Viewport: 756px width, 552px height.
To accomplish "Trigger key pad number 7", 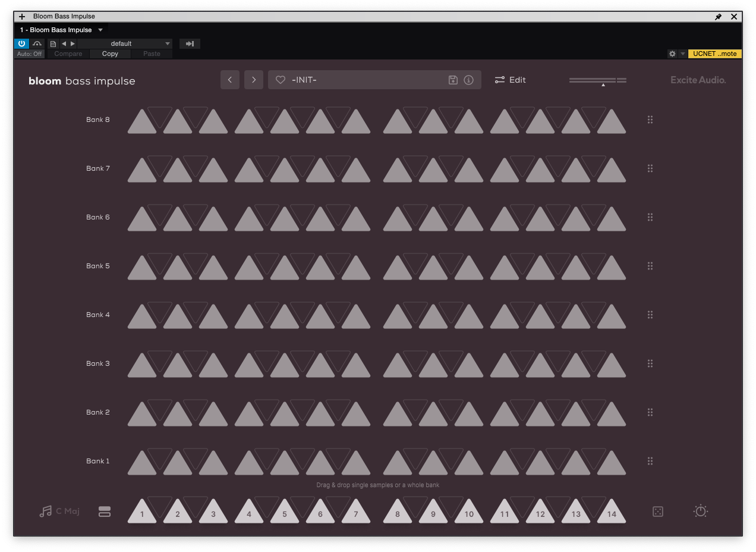I will (x=356, y=513).
